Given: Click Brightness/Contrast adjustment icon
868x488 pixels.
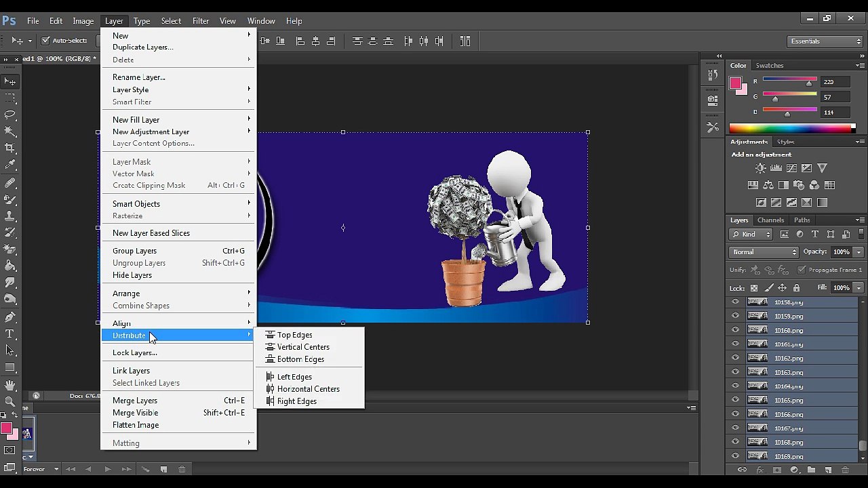Looking at the screenshot, I should (x=761, y=168).
